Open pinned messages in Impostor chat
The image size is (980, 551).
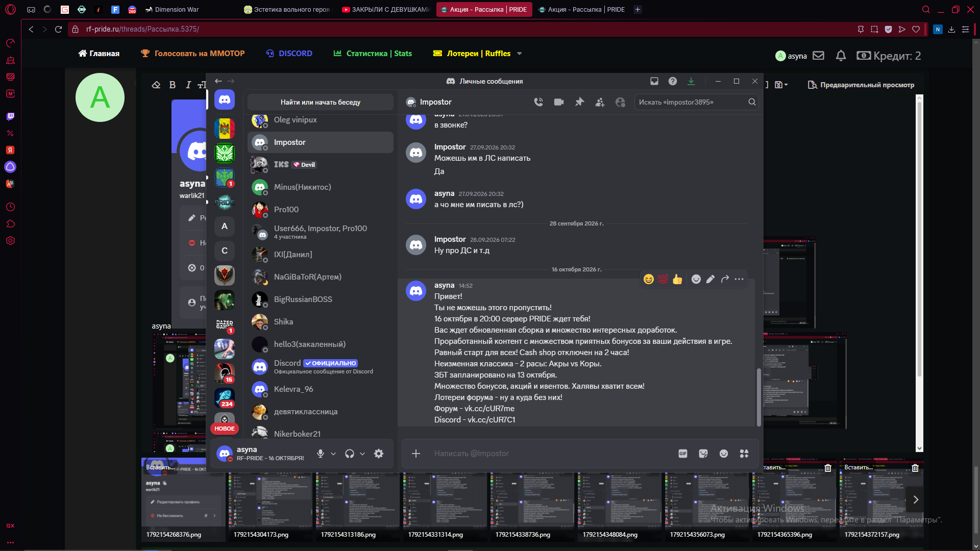pos(579,102)
